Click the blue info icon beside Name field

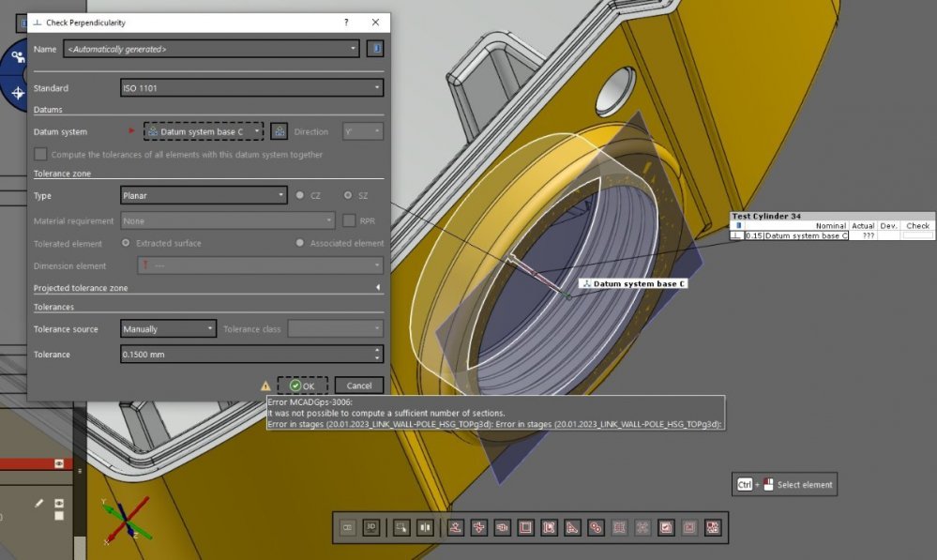pos(375,49)
